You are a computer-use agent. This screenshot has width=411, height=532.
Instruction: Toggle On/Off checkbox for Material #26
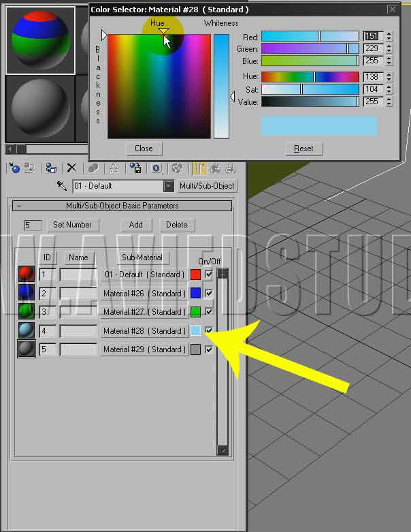click(209, 293)
